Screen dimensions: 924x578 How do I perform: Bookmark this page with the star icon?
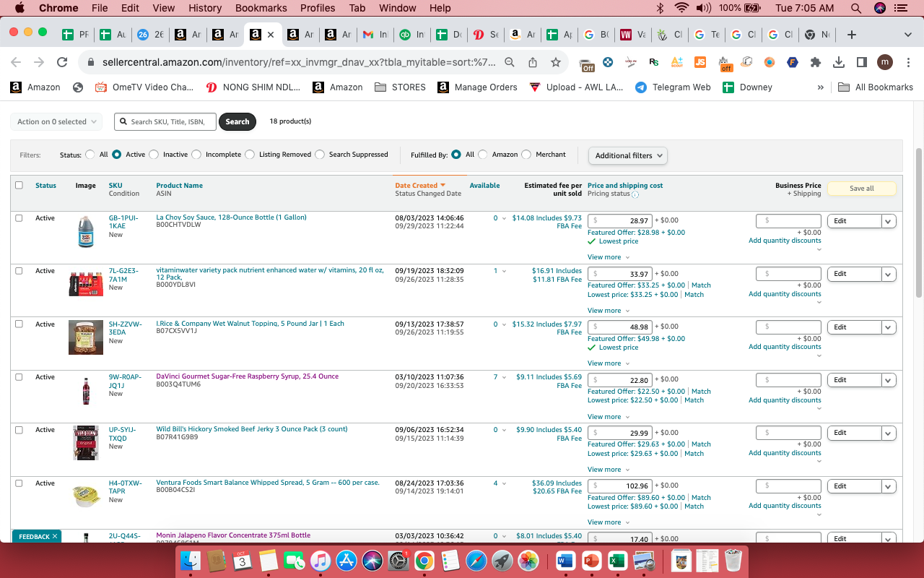coord(556,63)
